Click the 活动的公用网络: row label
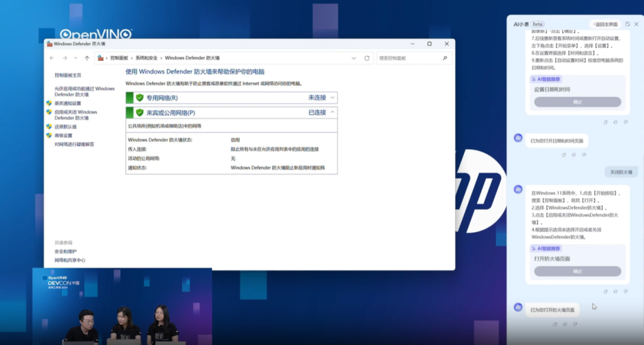 click(144, 158)
